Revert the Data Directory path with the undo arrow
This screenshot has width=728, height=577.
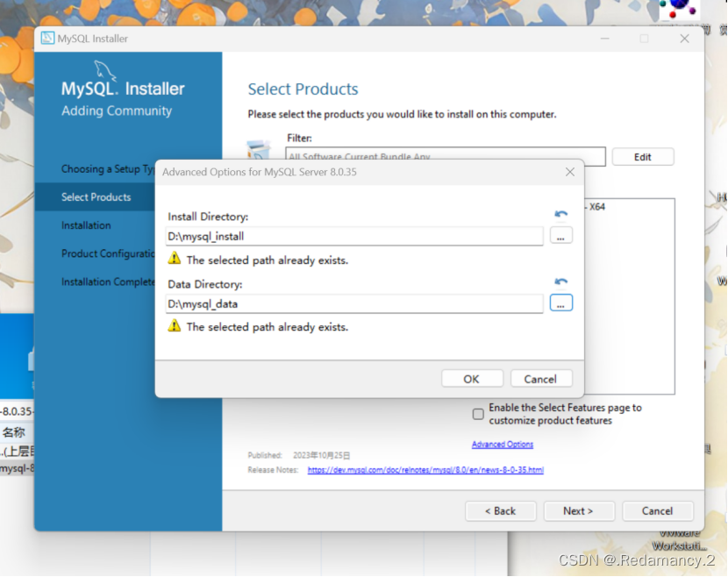(560, 281)
